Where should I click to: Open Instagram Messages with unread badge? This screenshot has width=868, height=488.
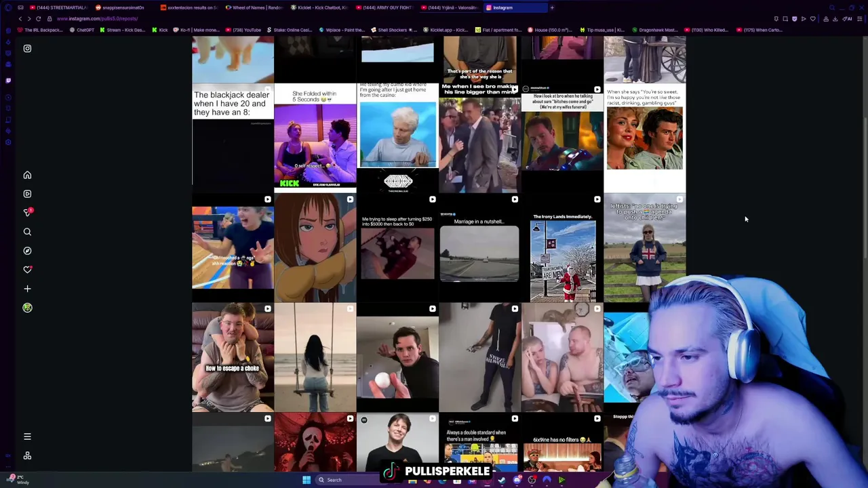tap(28, 213)
